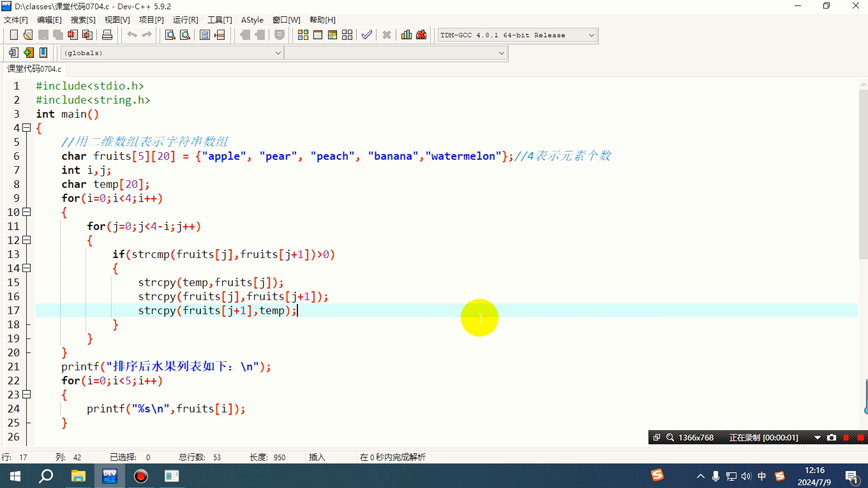Click the scroll-up arrow of editor scrollbar

[x=863, y=84]
